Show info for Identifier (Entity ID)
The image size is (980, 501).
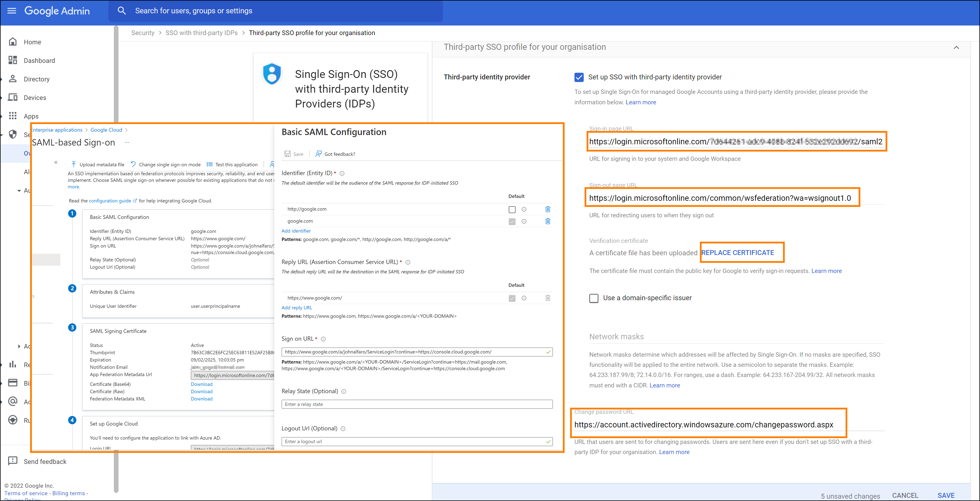click(x=342, y=174)
